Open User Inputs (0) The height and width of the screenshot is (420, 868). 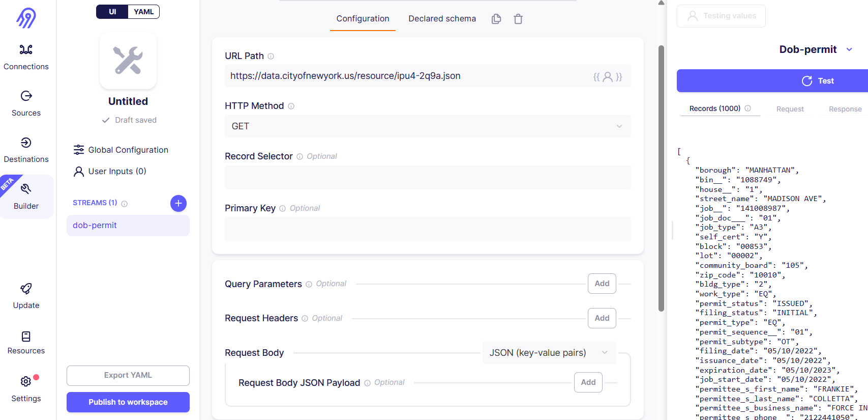point(110,171)
